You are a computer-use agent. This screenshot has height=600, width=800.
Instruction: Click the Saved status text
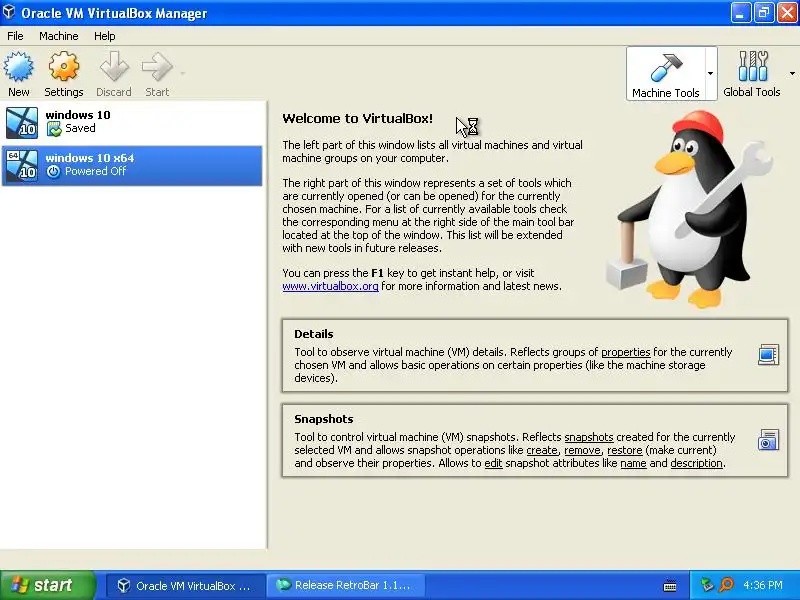[x=80, y=129]
